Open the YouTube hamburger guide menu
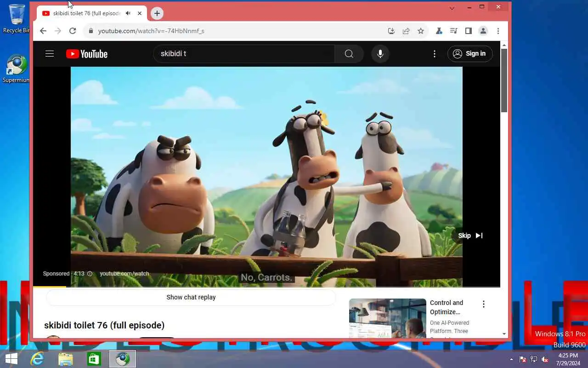Screen dimensions: 588x368 click(50, 54)
